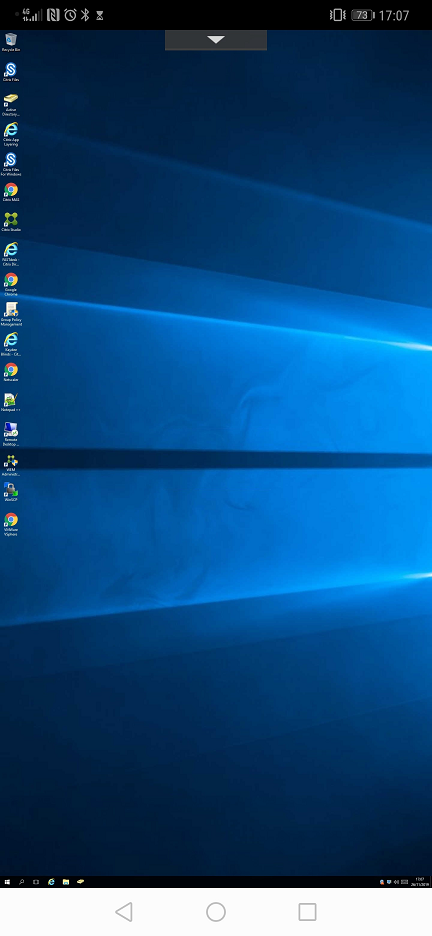Open the VMware vSphere Chrome shortcut
This screenshot has height=936, width=432.
(11, 524)
